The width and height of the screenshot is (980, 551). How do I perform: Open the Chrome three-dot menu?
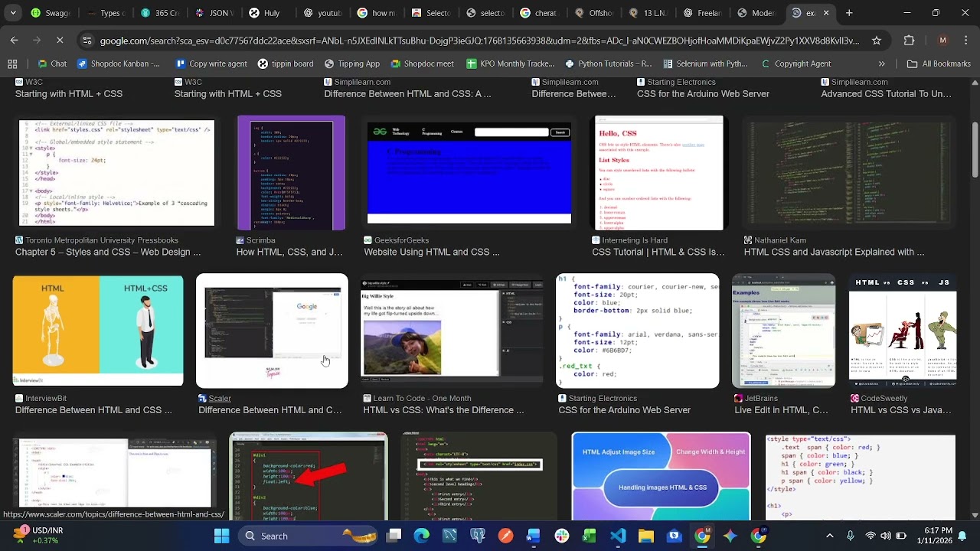point(965,41)
